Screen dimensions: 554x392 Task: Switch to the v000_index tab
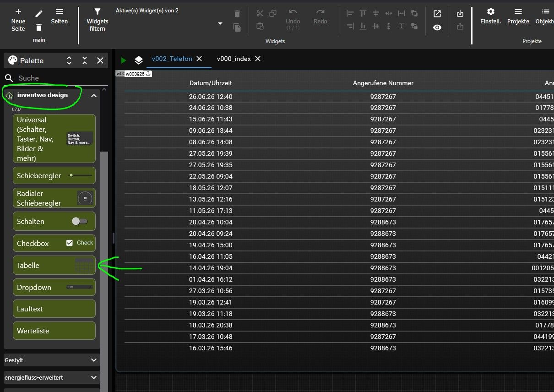(234, 59)
